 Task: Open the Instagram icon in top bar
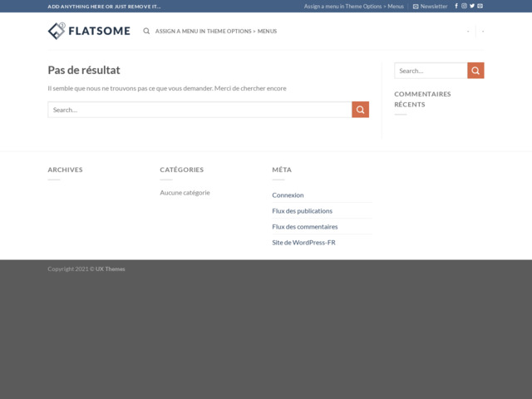tap(464, 6)
